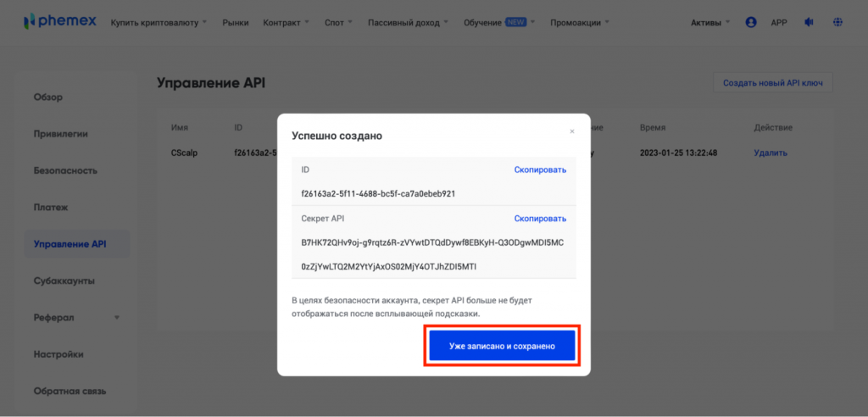Expand the Активы dropdown
The width and height of the screenshot is (868, 417).
tap(710, 23)
